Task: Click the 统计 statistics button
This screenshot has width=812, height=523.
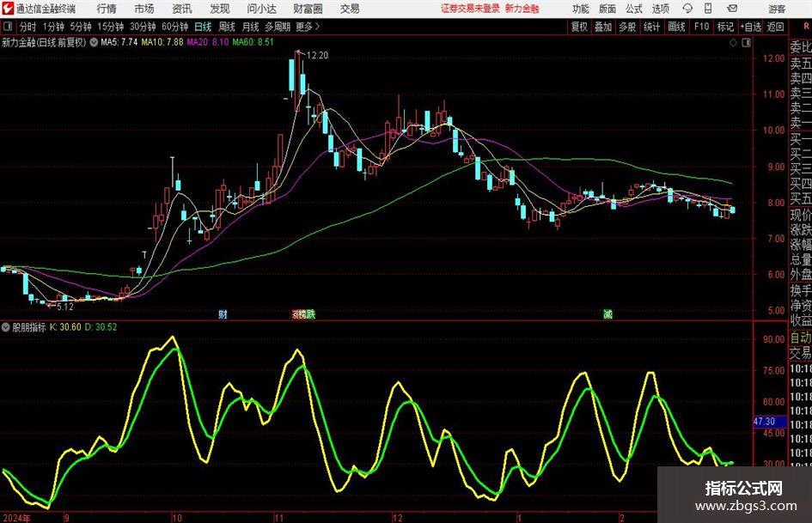Action: [651, 27]
